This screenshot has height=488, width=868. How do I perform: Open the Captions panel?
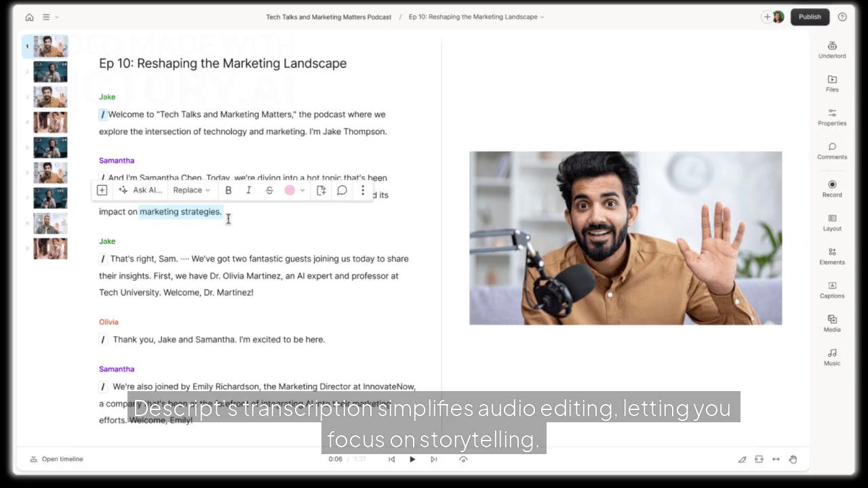pos(832,290)
